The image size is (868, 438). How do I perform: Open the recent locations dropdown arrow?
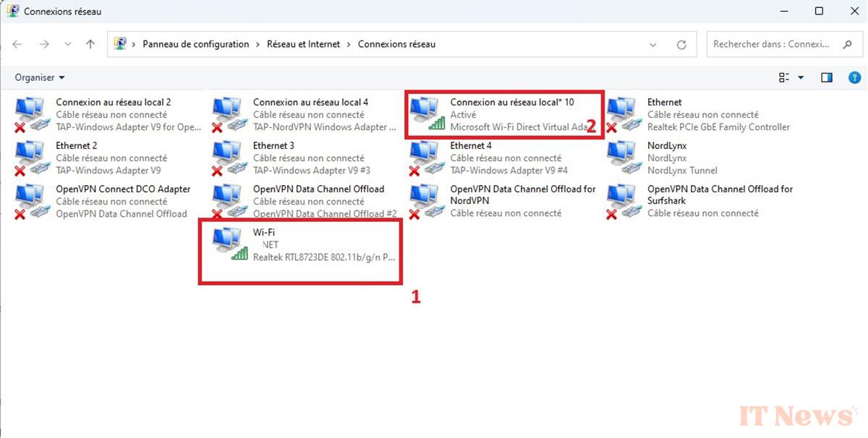tap(68, 45)
